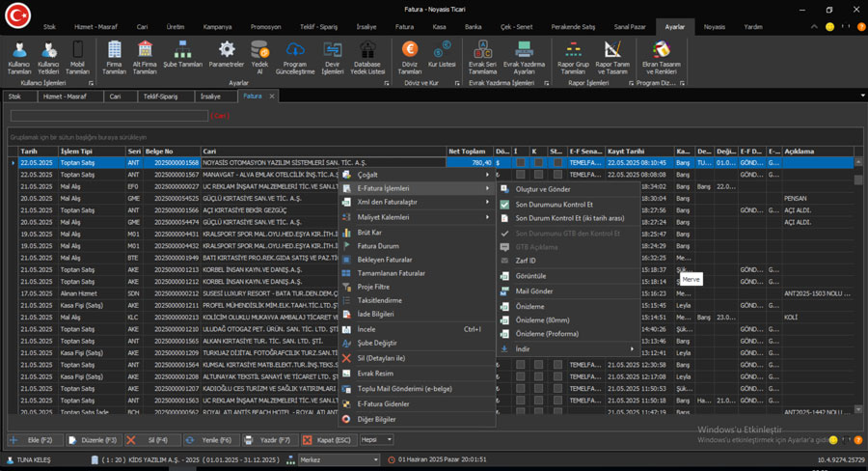Select the E-Fatura Gidenler entry
The width and height of the screenshot is (868, 471).
[x=417, y=404]
